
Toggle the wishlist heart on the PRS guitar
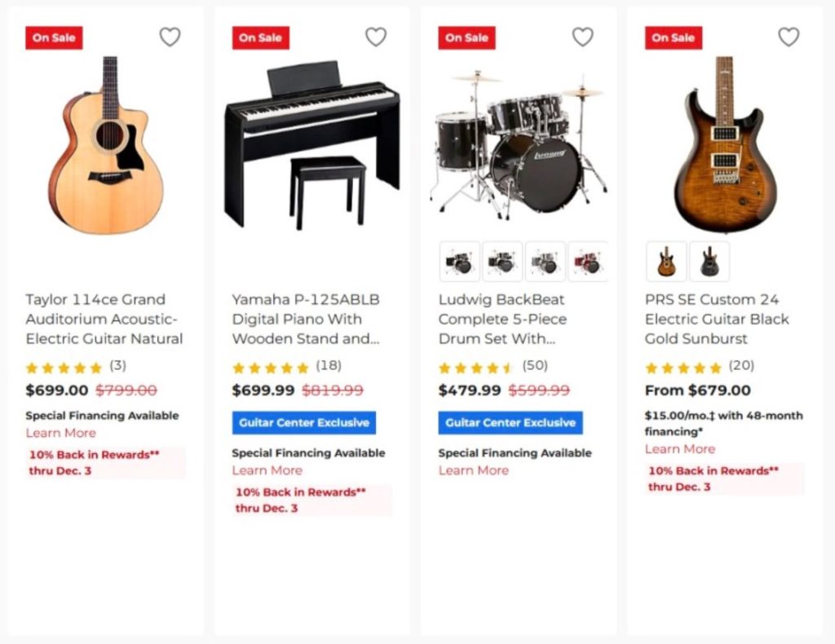[x=789, y=37]
